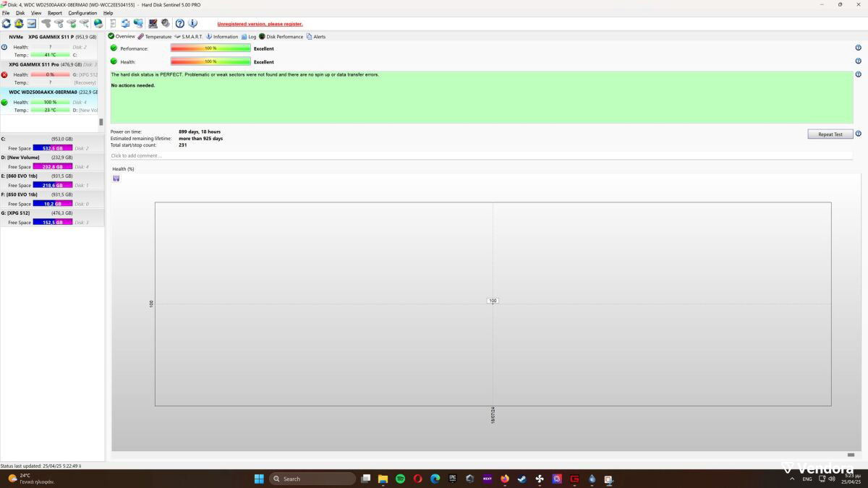Open File Explorer from the taskbar
The width and height of the screenshot is (868, 488).
(x=383, y=479)
